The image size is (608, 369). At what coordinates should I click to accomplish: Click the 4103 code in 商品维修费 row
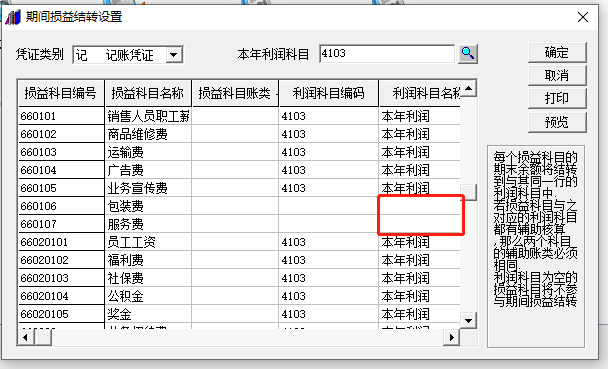[328, 134]
